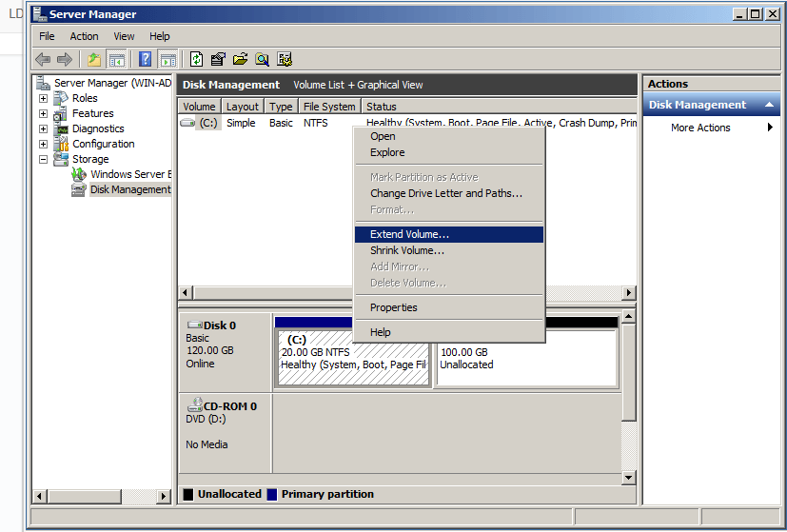Choose Help in the context menu
This screenshot has height=532, width=787.
click(449, 332)
